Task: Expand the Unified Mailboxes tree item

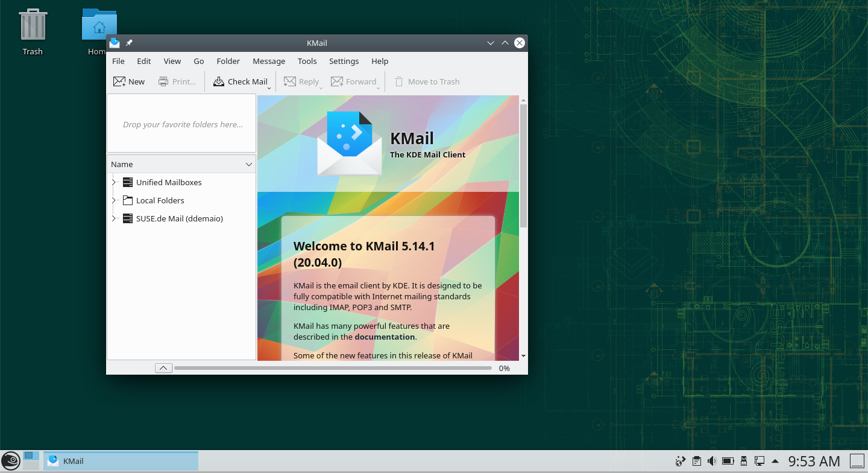Action: pyautogui.click(x=114, y=182)
